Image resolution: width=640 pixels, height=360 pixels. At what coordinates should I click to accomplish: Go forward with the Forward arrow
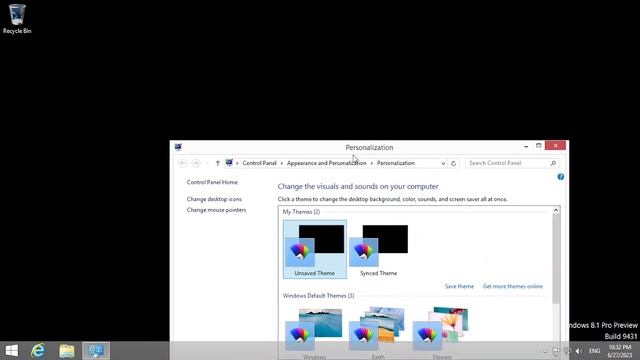coord(196,163)
